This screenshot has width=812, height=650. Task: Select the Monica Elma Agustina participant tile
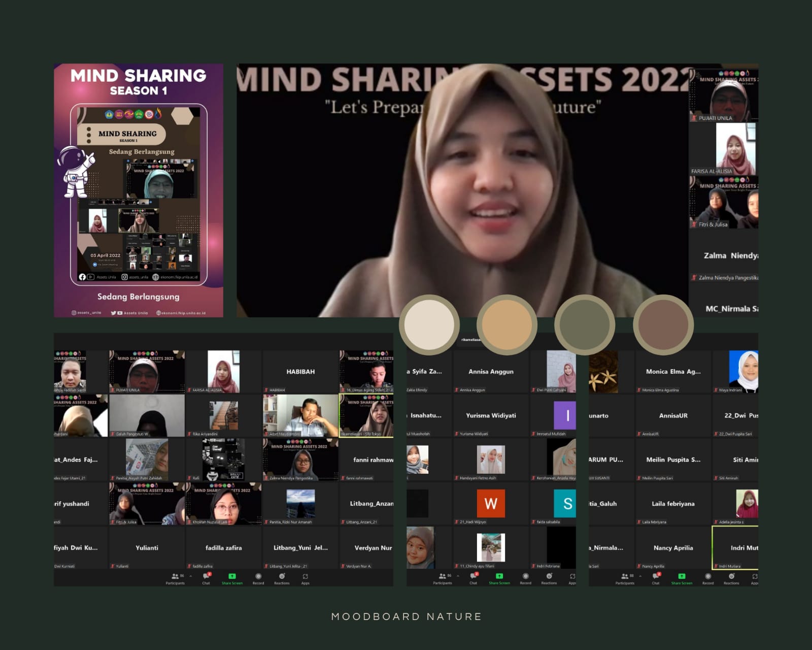click(673, 372)
